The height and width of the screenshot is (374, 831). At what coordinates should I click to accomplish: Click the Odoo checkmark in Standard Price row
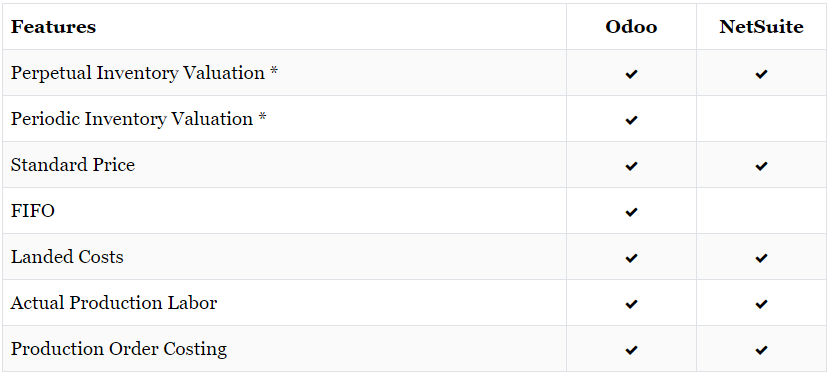[631, 166]
